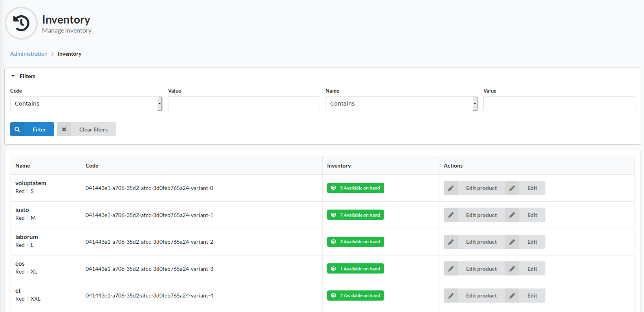Click cube icon in 3 Available badge
This screenshot has width=644, height=312.
[x=333, y=242]
